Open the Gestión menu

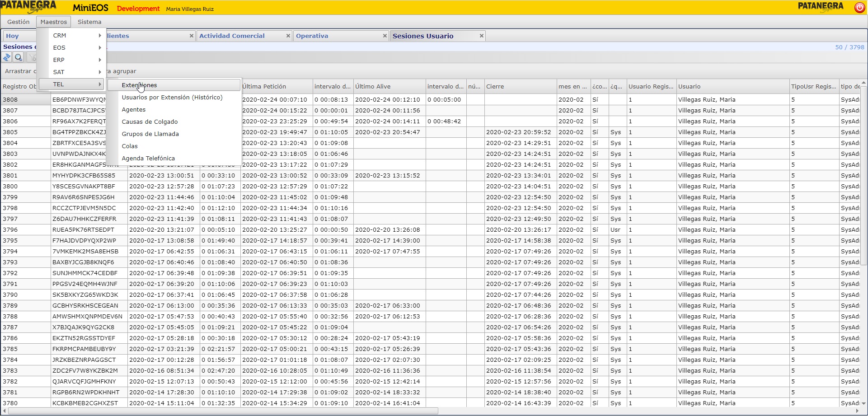click(19, 22)
